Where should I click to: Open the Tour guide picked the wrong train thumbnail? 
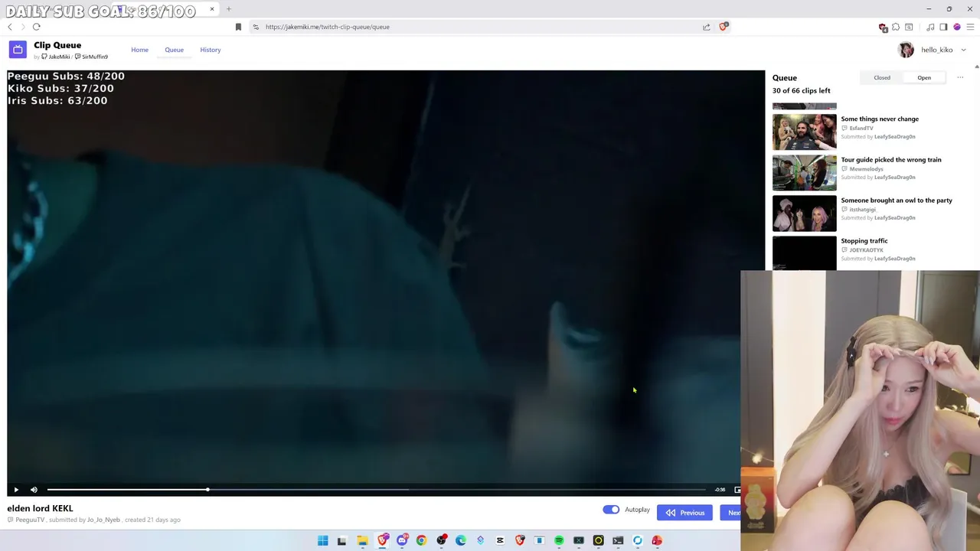pos(804,172)
